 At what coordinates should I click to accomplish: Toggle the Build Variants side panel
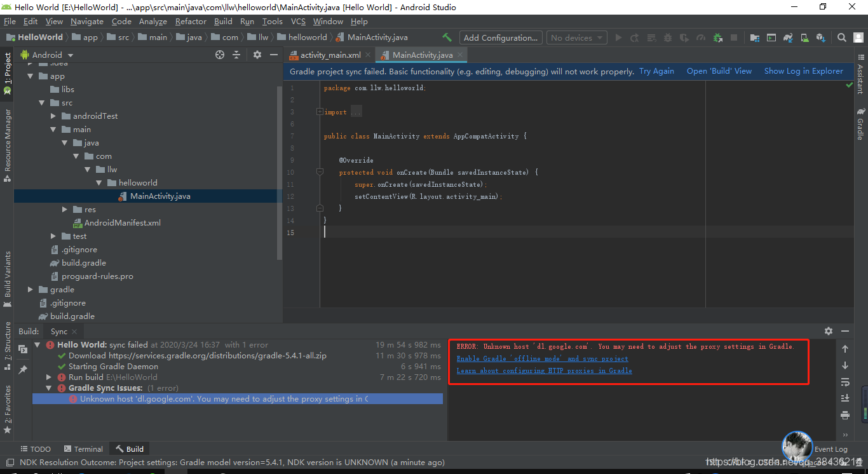[7, 278]
